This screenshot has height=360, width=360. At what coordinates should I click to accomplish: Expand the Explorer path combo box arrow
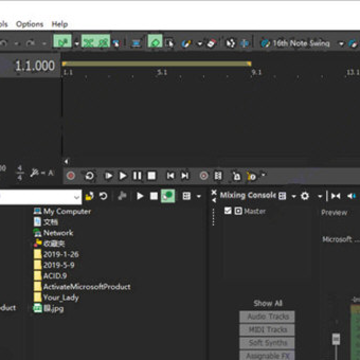[x=77, y=197]
